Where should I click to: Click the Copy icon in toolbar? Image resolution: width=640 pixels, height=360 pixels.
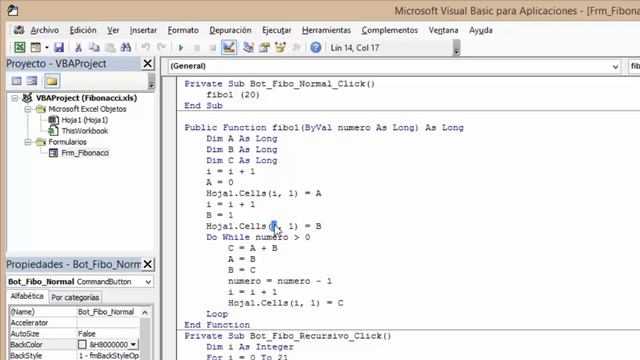pyautogui.click(x=94, y=47)
